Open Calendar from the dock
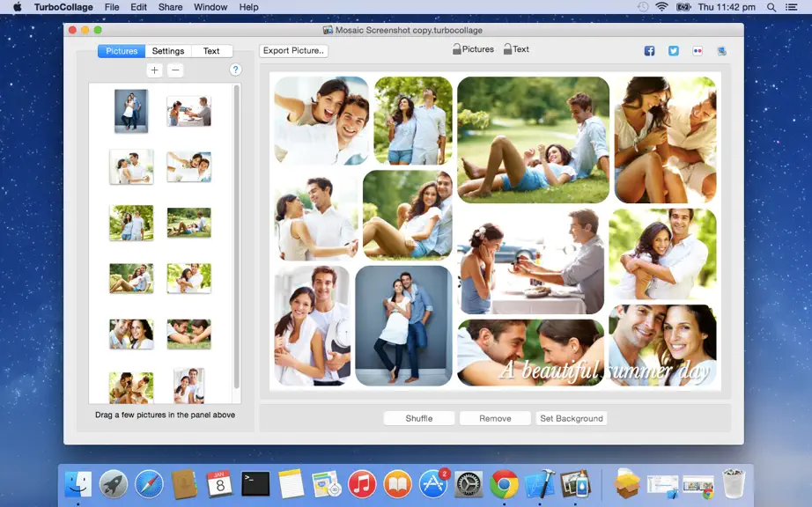This screenshot has height=507, width=812. coord(220,485)
